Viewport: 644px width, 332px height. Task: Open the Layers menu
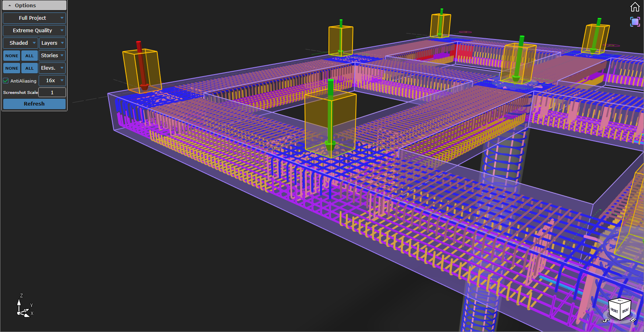pos(52,43)
